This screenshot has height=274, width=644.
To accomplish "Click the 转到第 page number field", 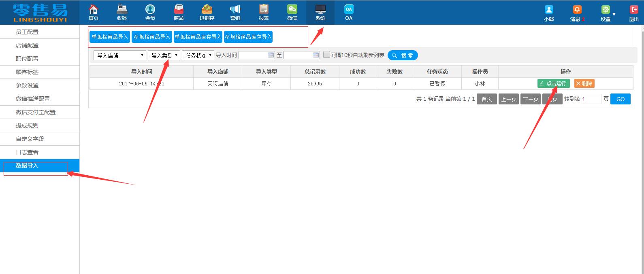I will coord(591,99).
